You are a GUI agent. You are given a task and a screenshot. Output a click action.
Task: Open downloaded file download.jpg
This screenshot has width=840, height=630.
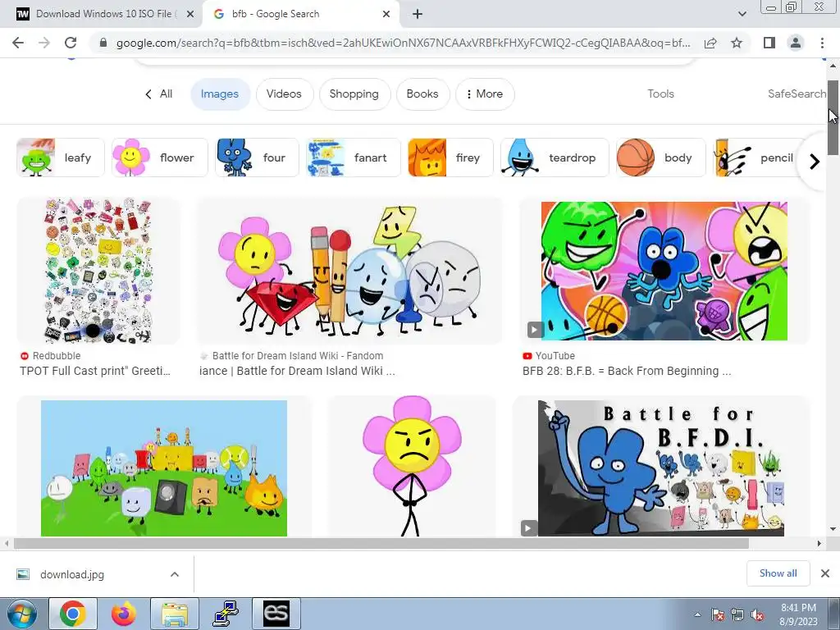(x=72, y=574)
